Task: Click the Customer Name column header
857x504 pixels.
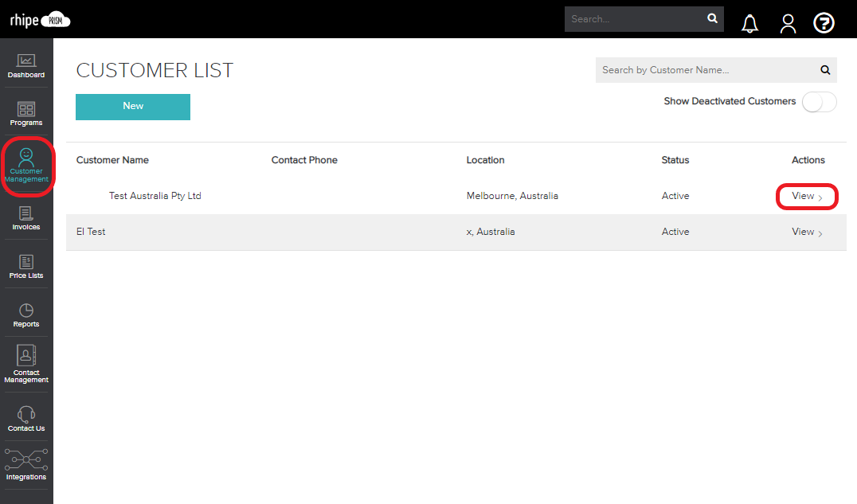Action: point(112,160)
